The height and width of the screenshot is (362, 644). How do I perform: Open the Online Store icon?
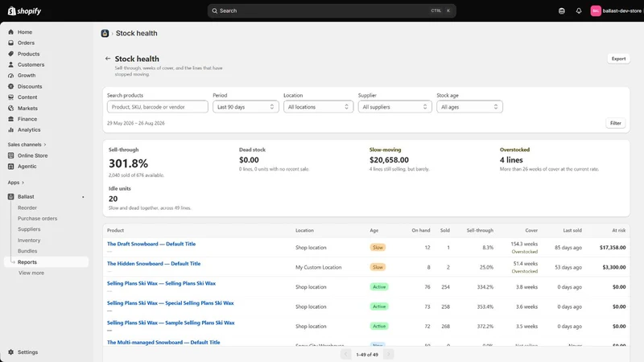click(x=10, y=155)
